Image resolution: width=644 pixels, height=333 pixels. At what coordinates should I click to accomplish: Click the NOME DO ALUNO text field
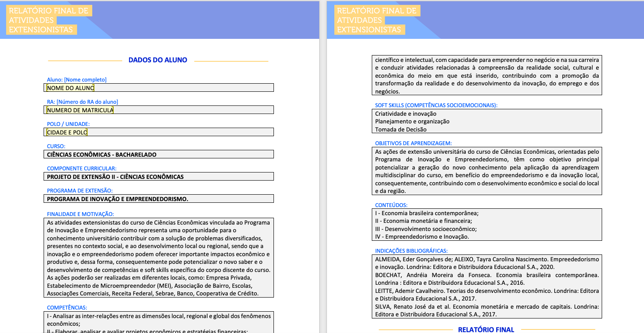[x=159, y=88]
